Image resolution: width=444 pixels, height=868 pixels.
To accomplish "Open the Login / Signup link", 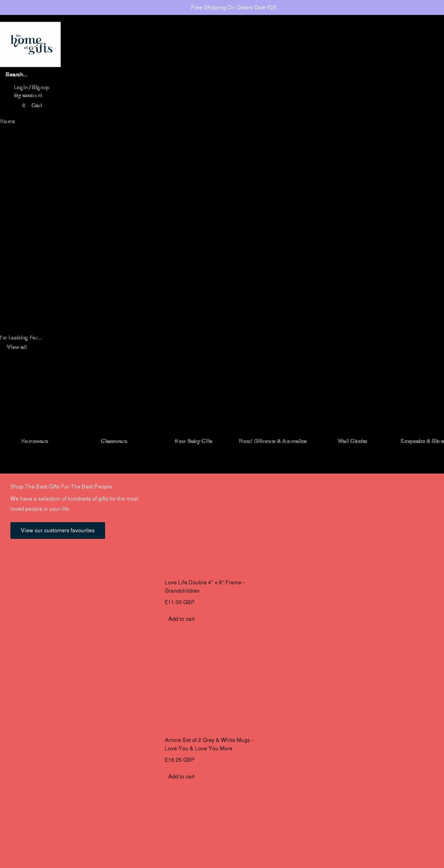I will 31,87.
